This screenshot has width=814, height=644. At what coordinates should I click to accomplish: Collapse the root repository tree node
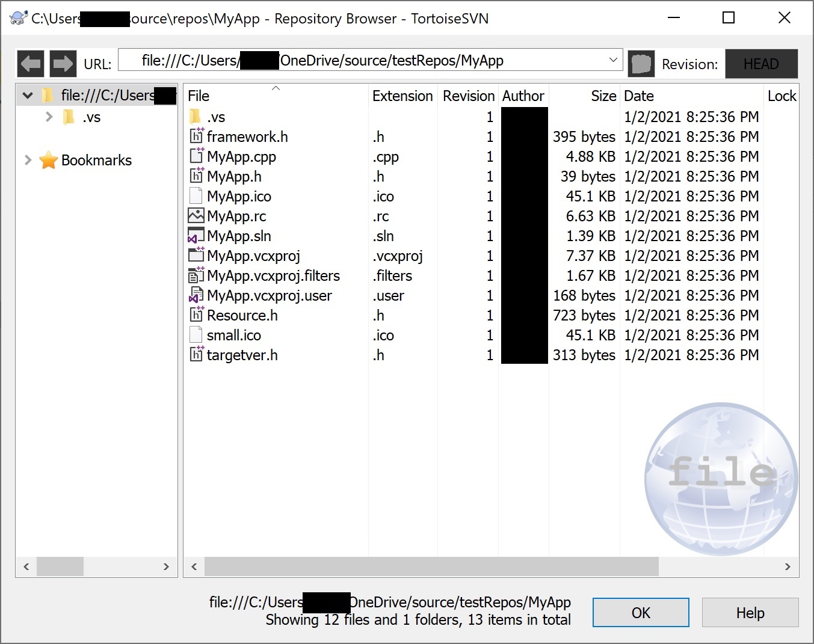[x=28, y=95]
